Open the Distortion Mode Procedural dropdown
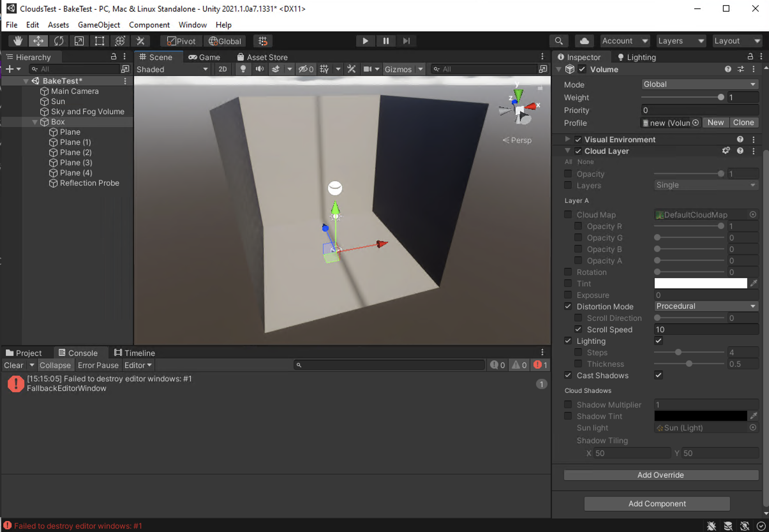The image size is (769, 532). pos(706,306)
